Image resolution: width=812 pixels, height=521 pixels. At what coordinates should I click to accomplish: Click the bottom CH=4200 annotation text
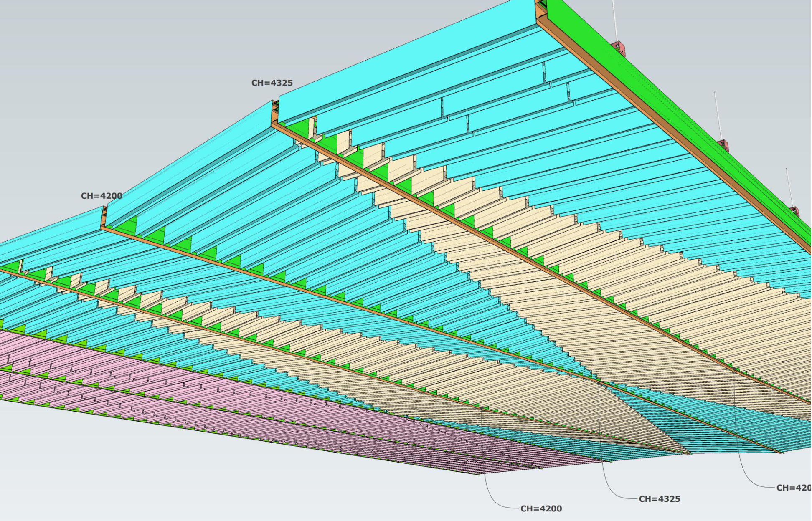pos(541,508)
